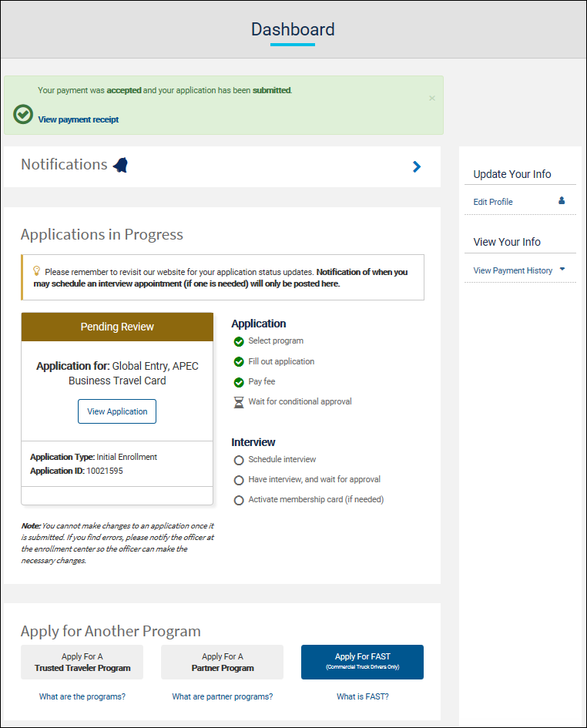Click the green payment accepted checkmark icon
Viewport: 587px width, 728px height.
[23, 115]
